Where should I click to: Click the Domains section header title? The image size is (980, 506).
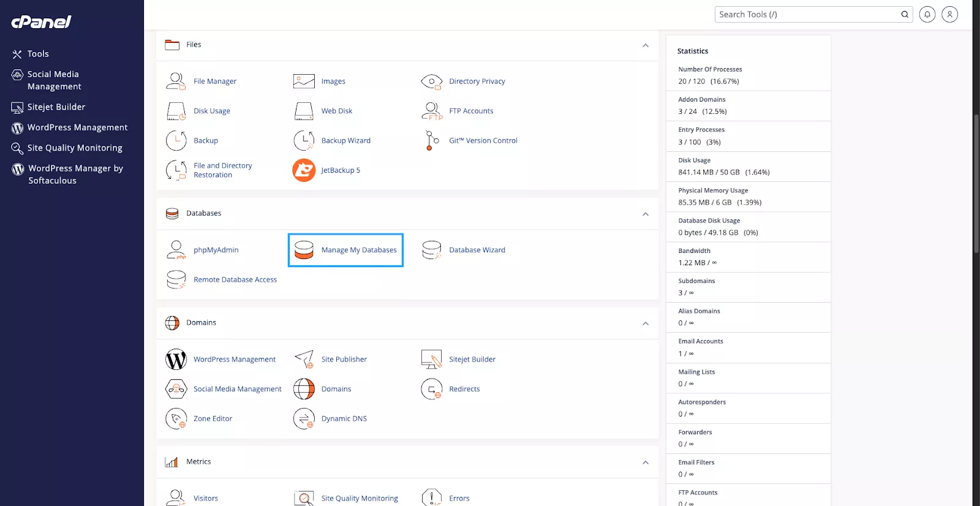pyautogui.click(x=202, y=322)
